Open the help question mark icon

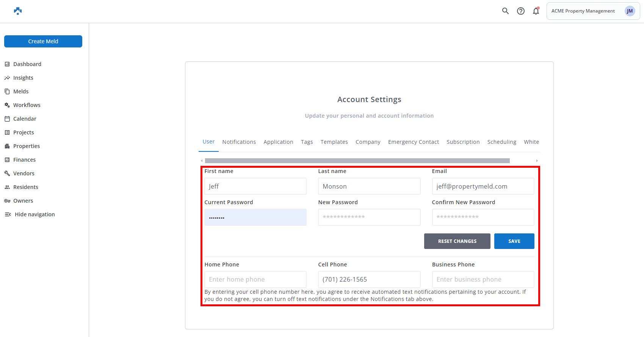521,11
